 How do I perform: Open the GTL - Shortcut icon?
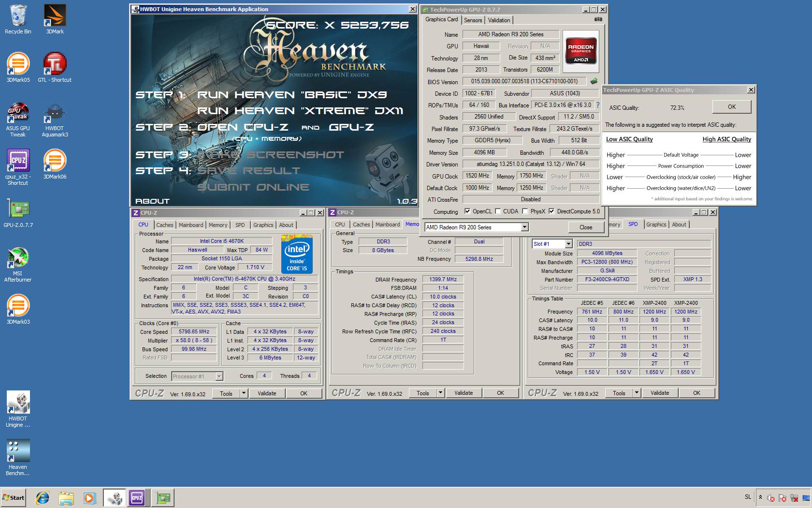55,68
